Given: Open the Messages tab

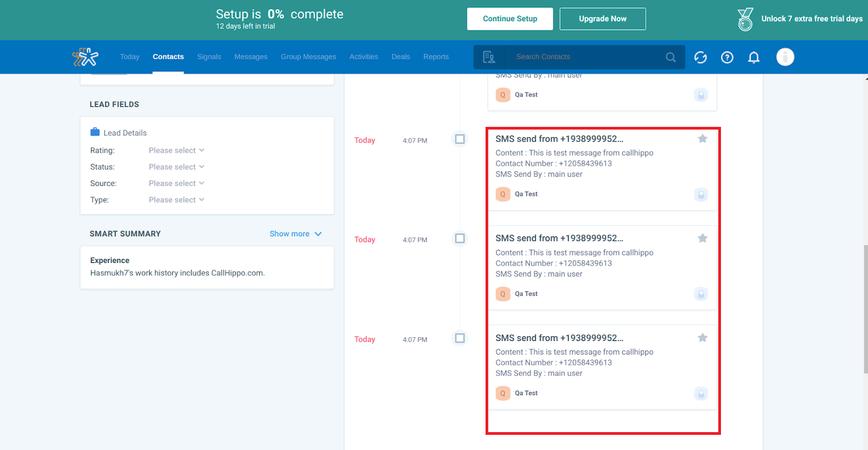Looking at the screenshot, I should click(251, 57).
